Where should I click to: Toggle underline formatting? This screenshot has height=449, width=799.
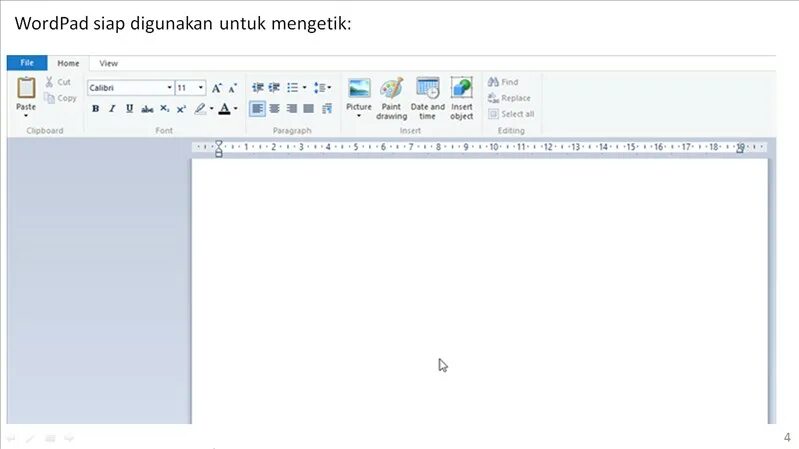tap(129, 109)
